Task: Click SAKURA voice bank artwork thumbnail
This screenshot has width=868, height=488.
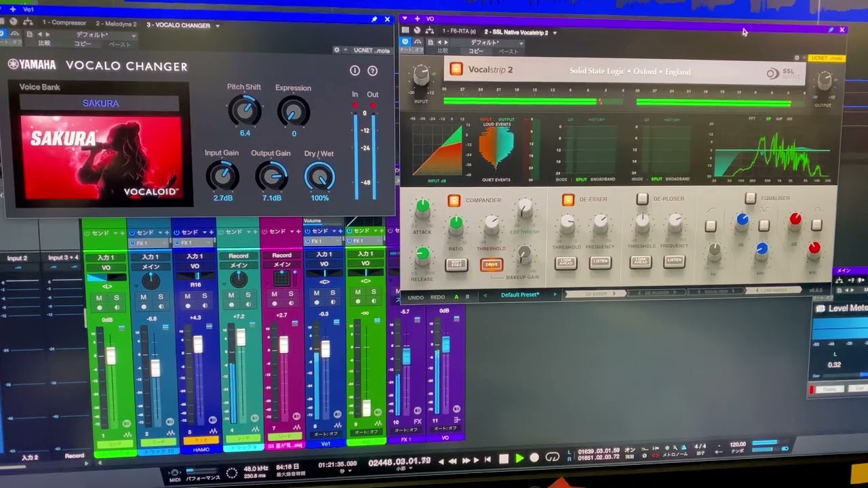Action: coord(101,158)
